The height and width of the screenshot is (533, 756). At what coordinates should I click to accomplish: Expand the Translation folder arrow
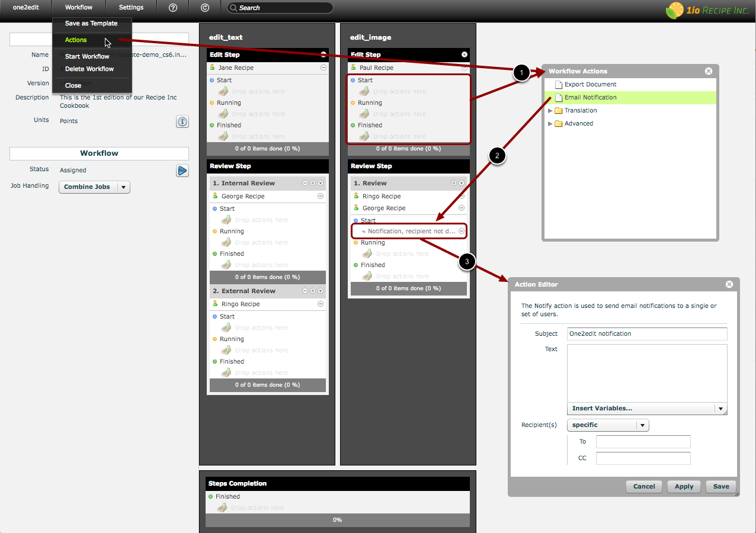[550, 110]
